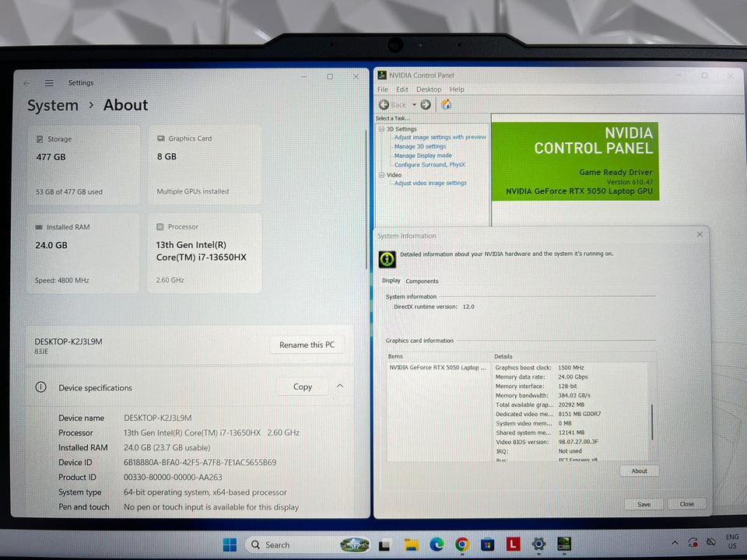Switch to the Components tab
This screenshot has height=560, width=747.
pyautogui.click(x=422, y=281)
